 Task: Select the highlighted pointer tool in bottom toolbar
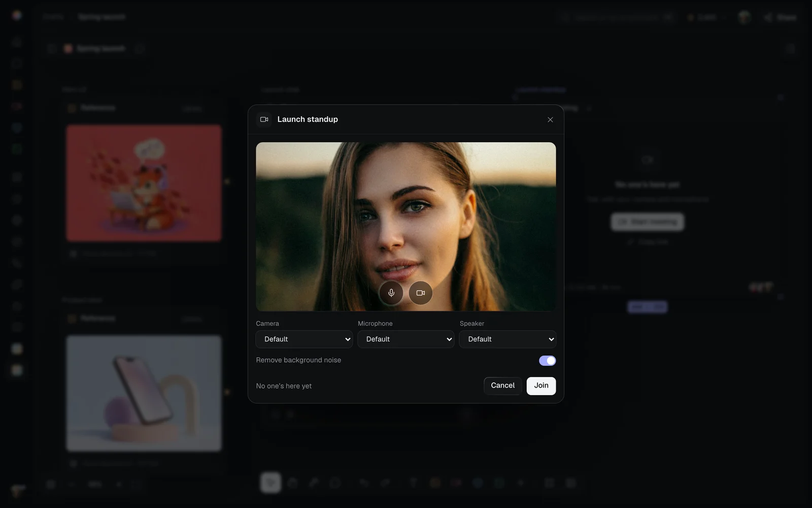click(270, 483)
